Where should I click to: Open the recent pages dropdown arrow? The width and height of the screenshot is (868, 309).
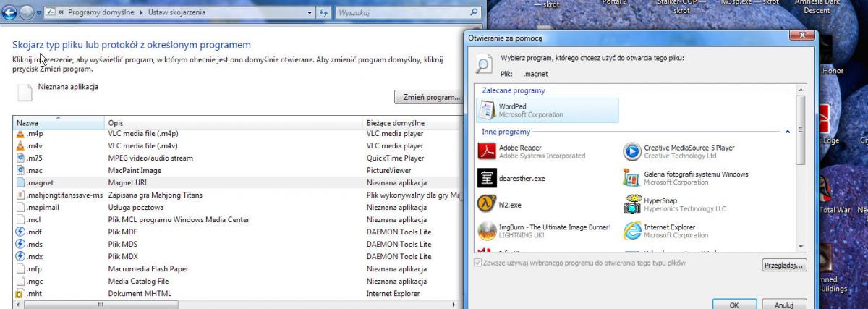coord(38,13)
